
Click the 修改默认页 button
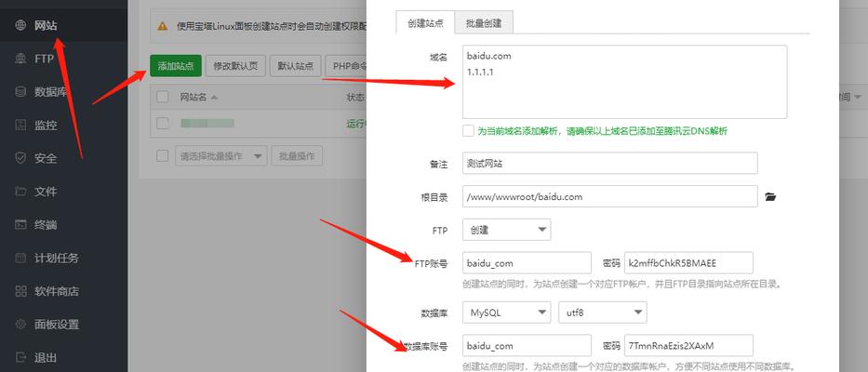tap(235, 66)
